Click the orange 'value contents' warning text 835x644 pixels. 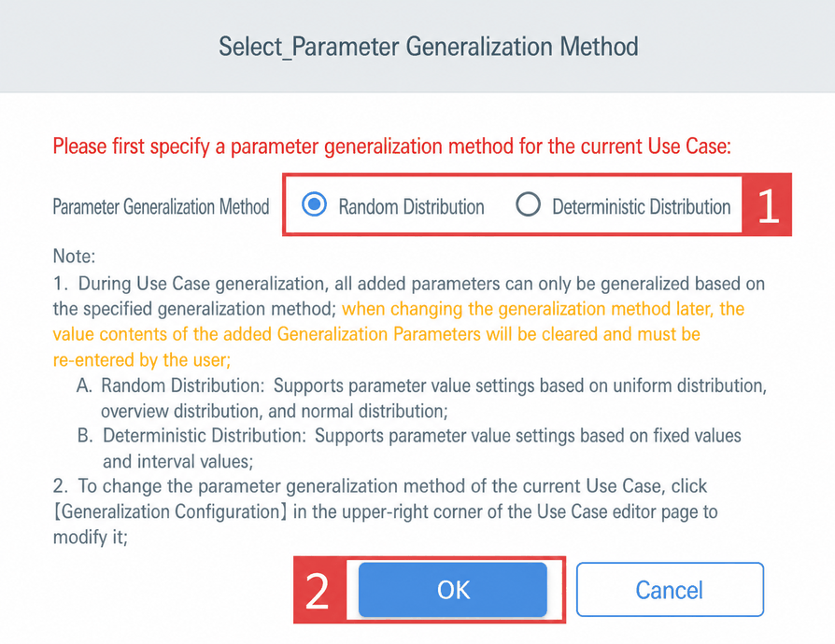[376, 334]
